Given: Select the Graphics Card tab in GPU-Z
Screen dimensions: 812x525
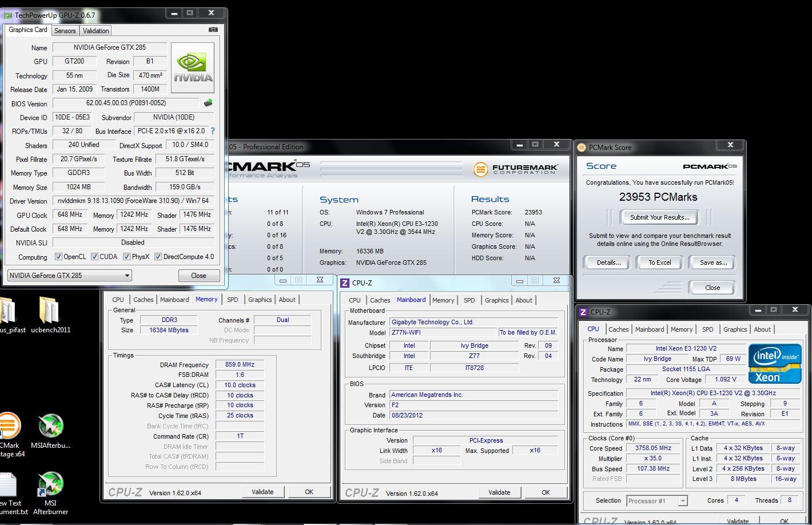Looking at the screenshot, I should click(x=28, y=30).
